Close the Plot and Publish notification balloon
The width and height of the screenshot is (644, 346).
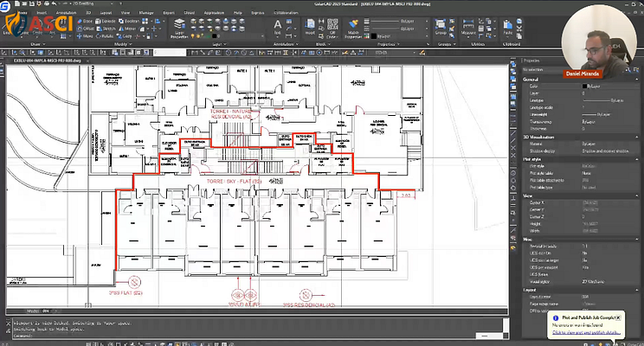(x=618, y=317)
